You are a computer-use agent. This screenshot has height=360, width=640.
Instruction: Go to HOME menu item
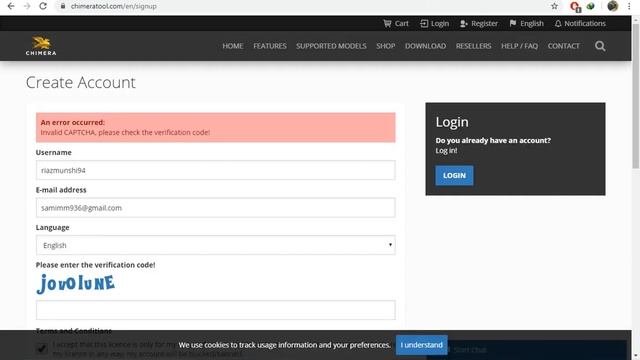tap(233, 46)
